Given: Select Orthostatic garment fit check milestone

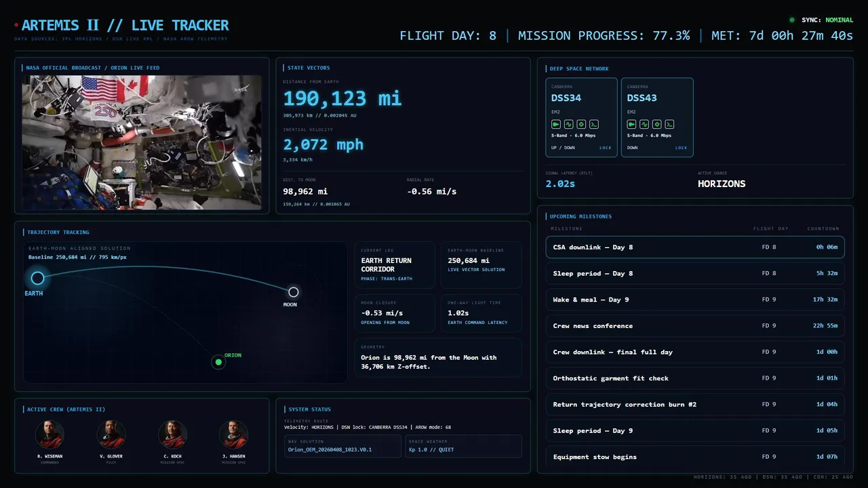Looking at the screenshot, I should tap(695, 378).
